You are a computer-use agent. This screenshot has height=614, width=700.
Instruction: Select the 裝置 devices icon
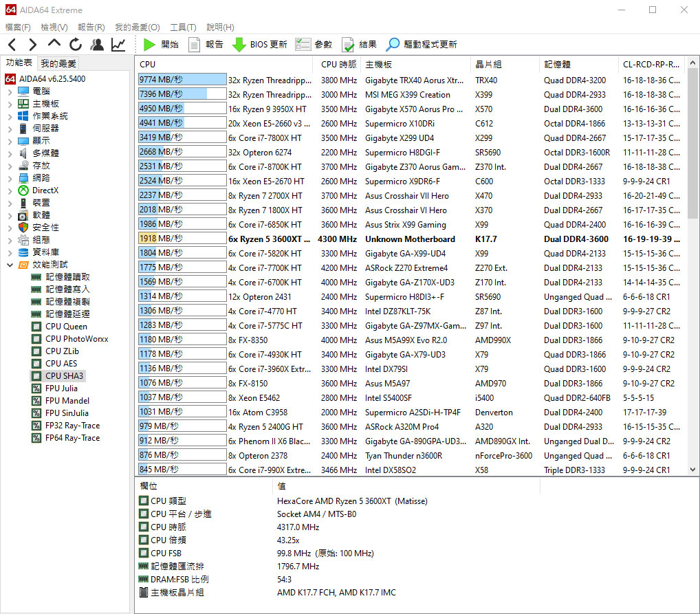click(x=23, y=203)
